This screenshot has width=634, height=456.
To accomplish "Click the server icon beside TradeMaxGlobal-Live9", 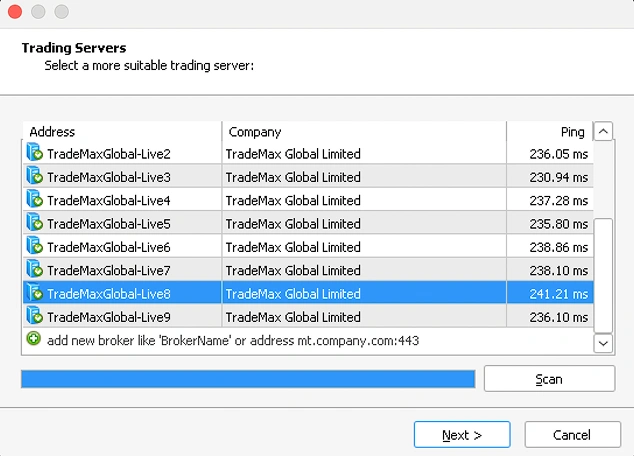I will (x=34, y=316).
